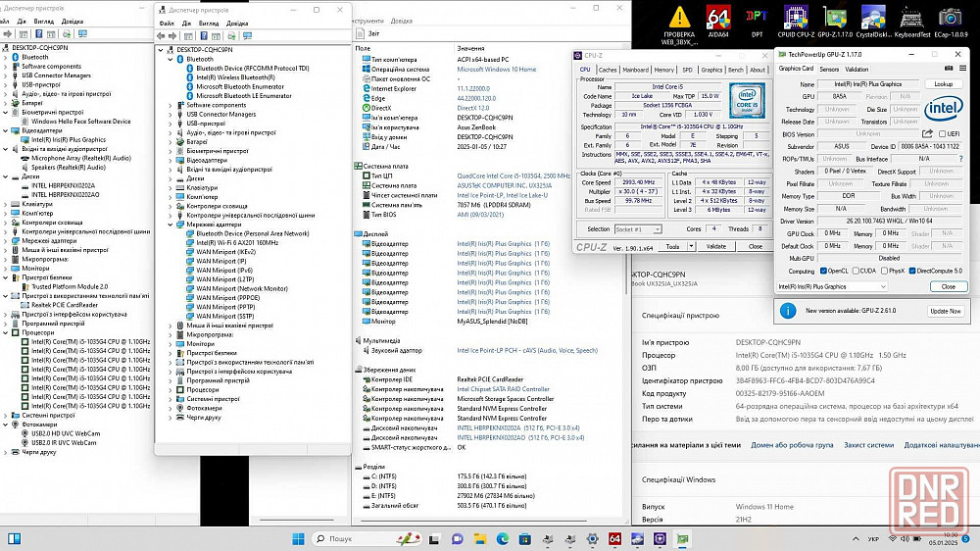980x551 pixels.
Task: Open Validation tab in GPU-Z
Action: [x=857, y=70]
